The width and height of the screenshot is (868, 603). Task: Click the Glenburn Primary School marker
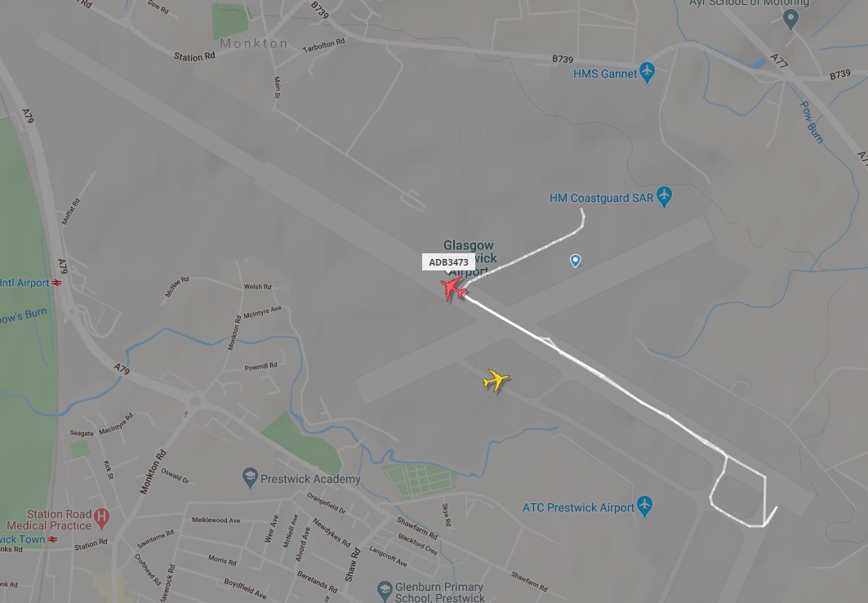tap(385, 591)
